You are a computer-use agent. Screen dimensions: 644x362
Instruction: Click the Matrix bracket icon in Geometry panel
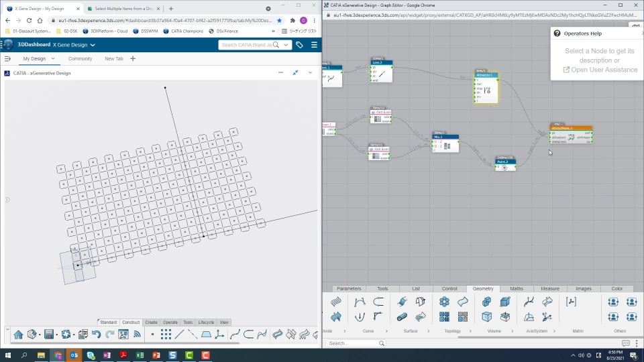coord(571,302)
